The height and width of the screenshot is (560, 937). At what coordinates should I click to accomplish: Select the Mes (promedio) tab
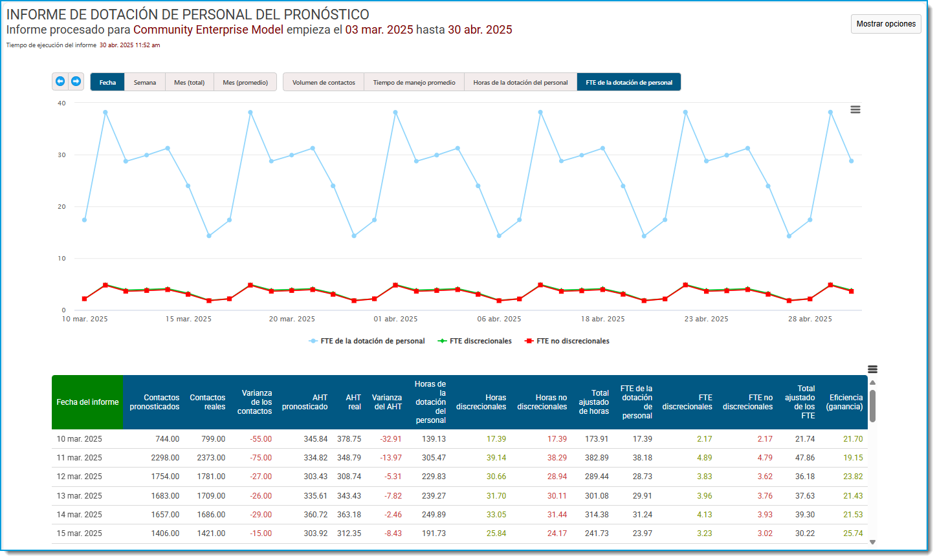245,82
